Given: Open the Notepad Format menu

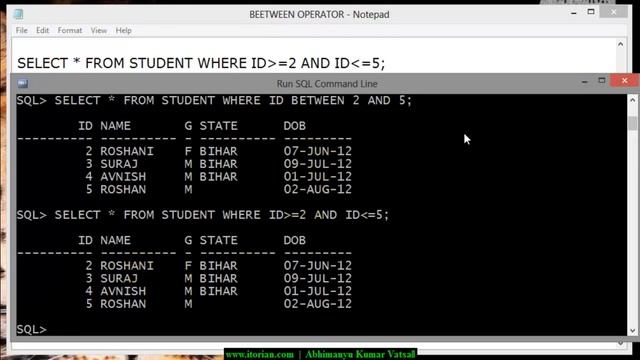Looking at the screenshot, I should (70, 31).
